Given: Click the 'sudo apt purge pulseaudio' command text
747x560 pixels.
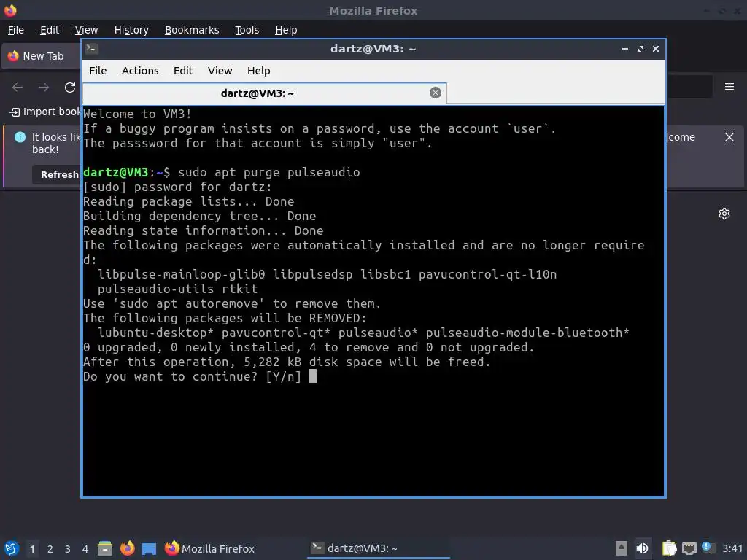Looking at the screenshot, I should pyautogui.click(x=268, y=172).
